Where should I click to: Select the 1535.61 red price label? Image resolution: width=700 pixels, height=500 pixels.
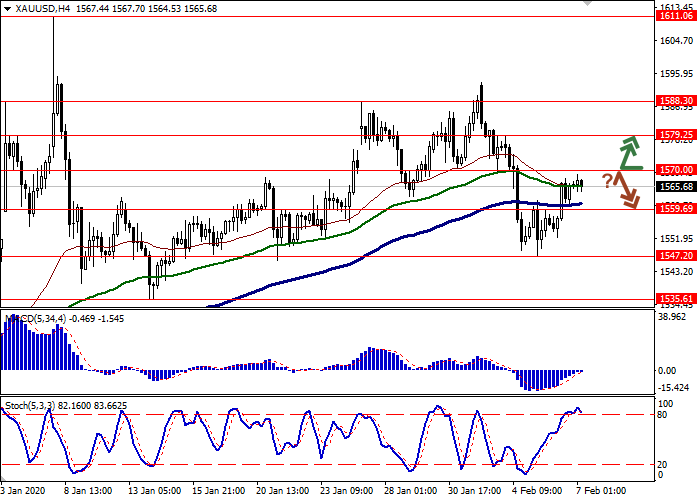tap(677, 298)
